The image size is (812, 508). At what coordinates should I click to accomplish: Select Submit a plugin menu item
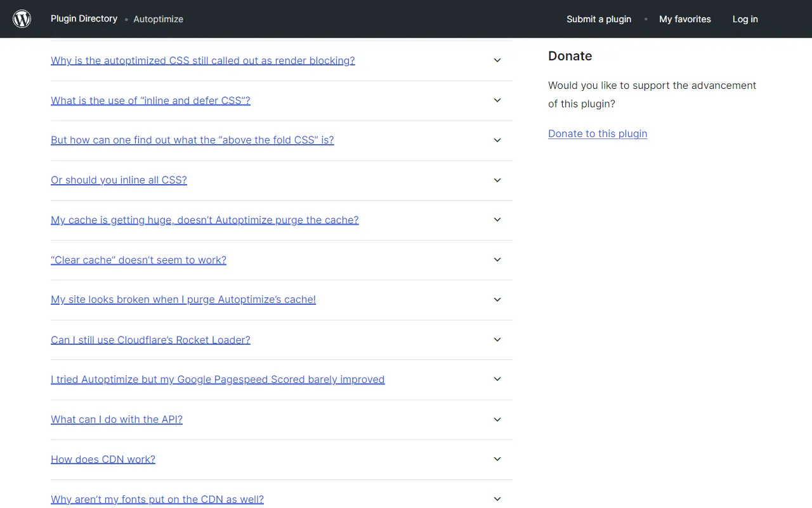point(599,19)
